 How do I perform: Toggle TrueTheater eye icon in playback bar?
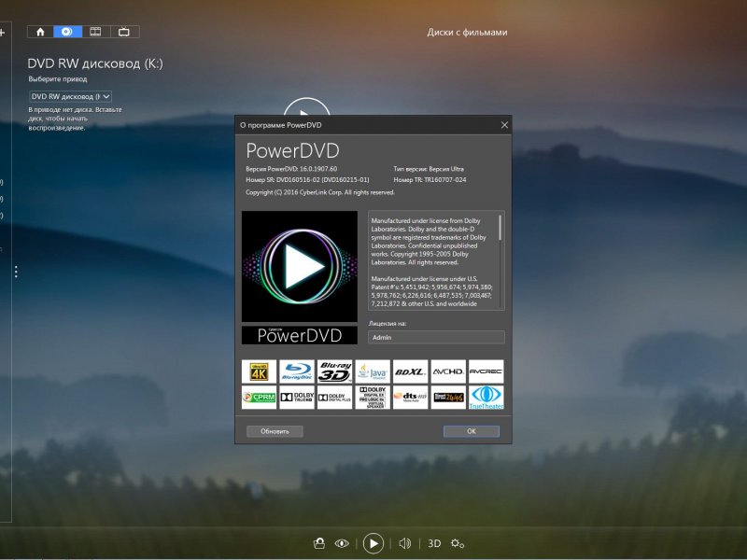click(x=342, y=543)
